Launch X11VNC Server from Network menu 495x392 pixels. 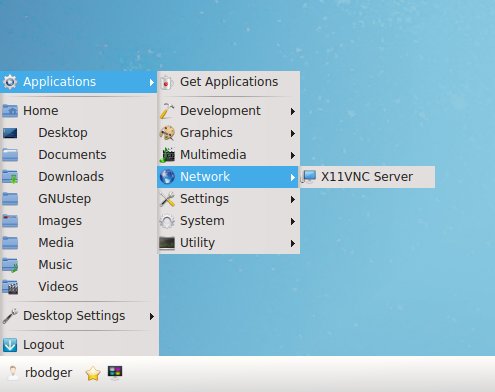click(x=367, y=177)
